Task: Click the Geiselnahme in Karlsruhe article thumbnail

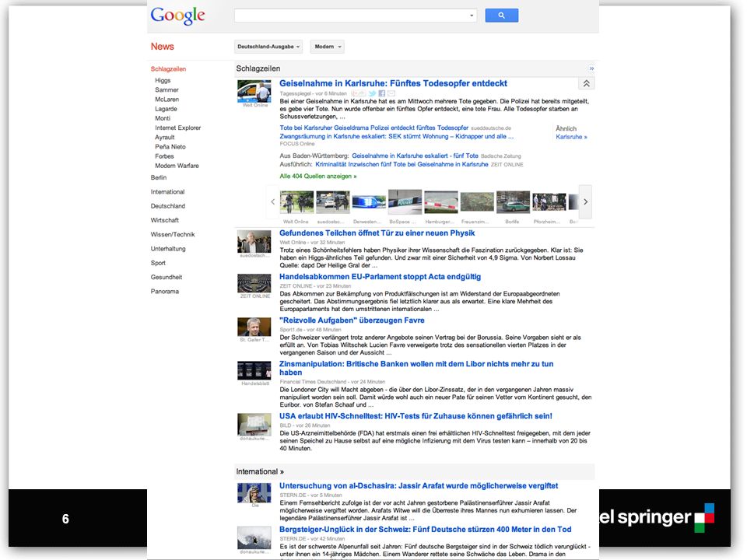Action: coord(254,92)
